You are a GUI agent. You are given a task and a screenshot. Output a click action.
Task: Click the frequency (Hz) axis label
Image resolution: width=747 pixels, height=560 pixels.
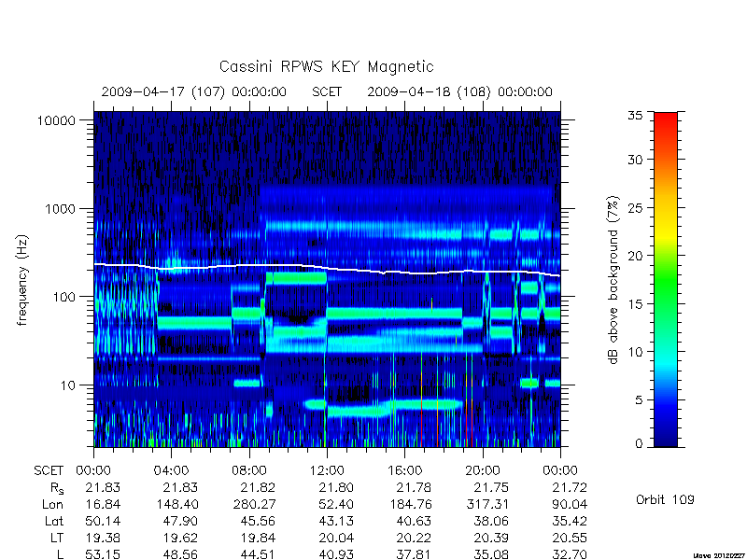(x=22, y=280)
